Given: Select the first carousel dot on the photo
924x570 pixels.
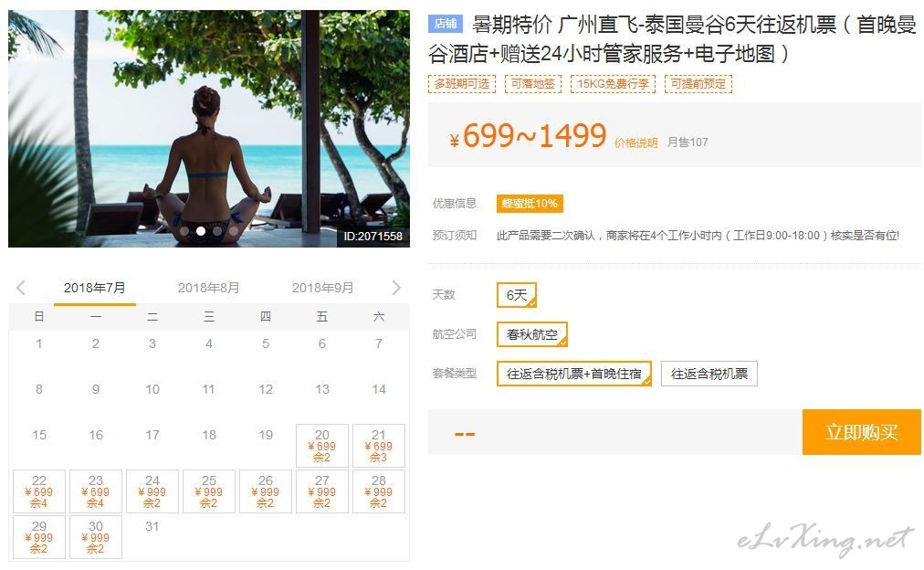Looking at the screenshot, I should pos(184,231).
